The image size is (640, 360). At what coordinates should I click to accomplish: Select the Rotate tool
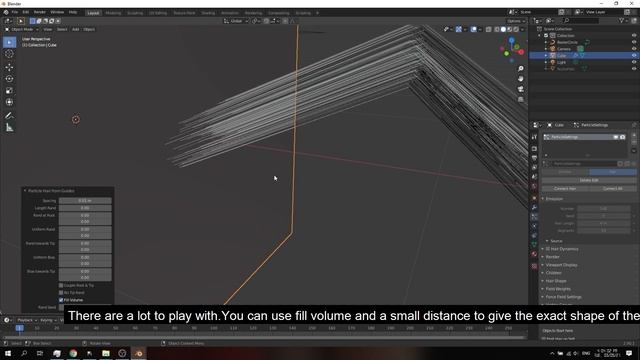(x=9, y=79)
